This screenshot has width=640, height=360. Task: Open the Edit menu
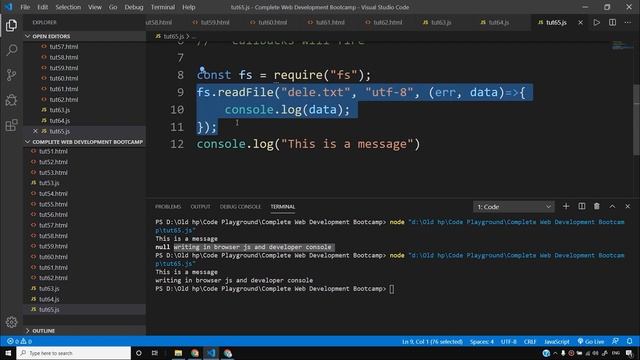point(42,7)
